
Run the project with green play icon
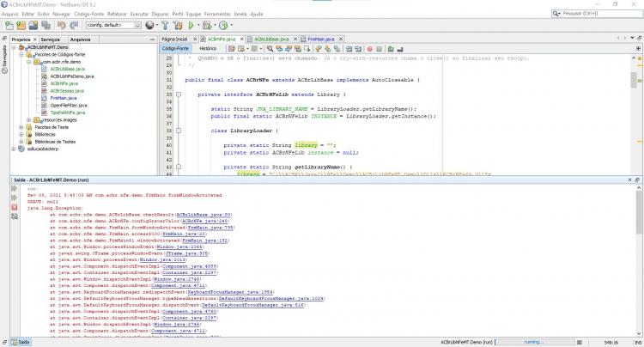tap(191, 26)
